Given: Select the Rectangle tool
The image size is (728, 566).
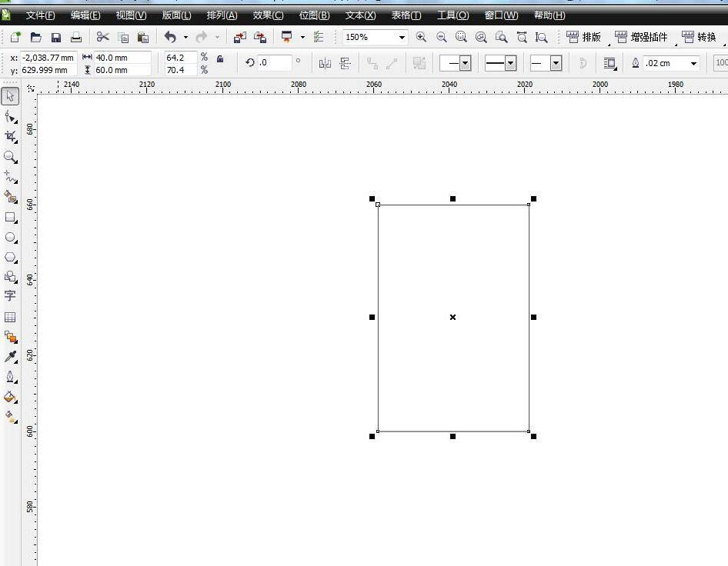Looking at the screenshot, I should point(10,218).
